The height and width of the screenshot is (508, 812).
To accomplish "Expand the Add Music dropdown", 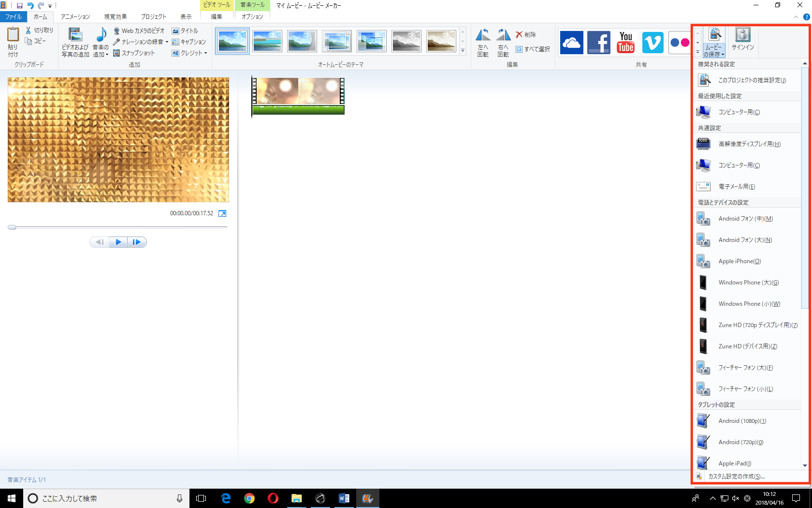I will click(107, 55).
